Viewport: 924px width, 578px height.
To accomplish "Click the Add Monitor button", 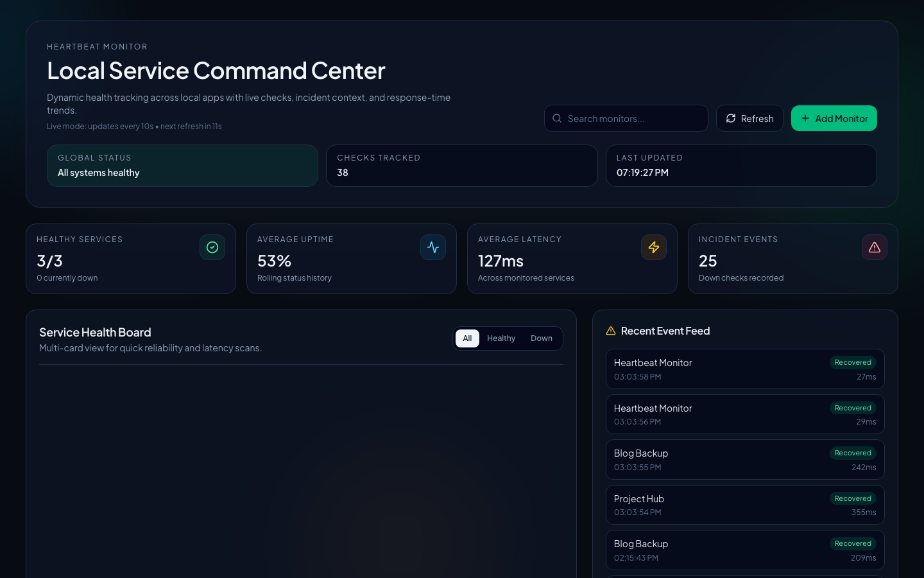I will (834, 118).
